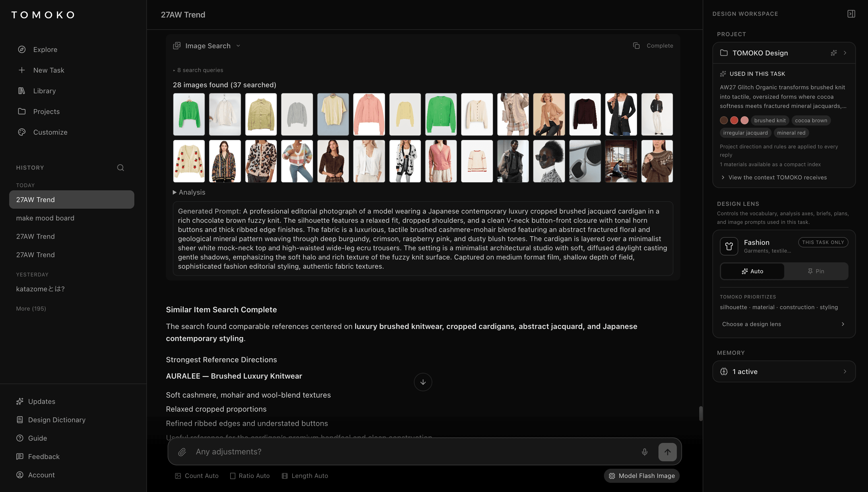Click the Projects folder icon
This screenshot has height=492, width=868.
(x=22, y=111)
